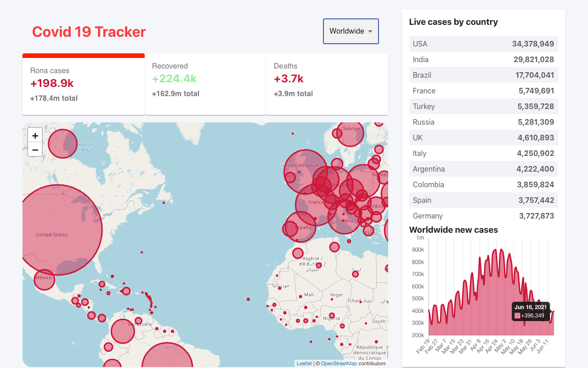Click the USA row in live cases

click(x=484, y=44)
